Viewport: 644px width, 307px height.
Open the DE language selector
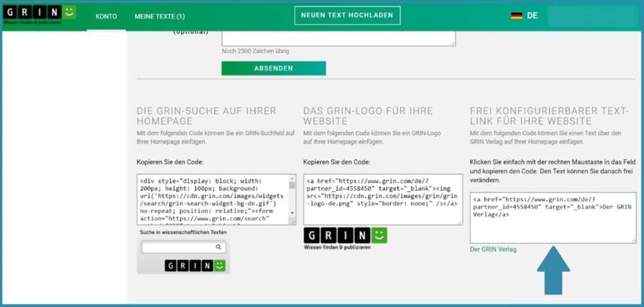[532, 16]
